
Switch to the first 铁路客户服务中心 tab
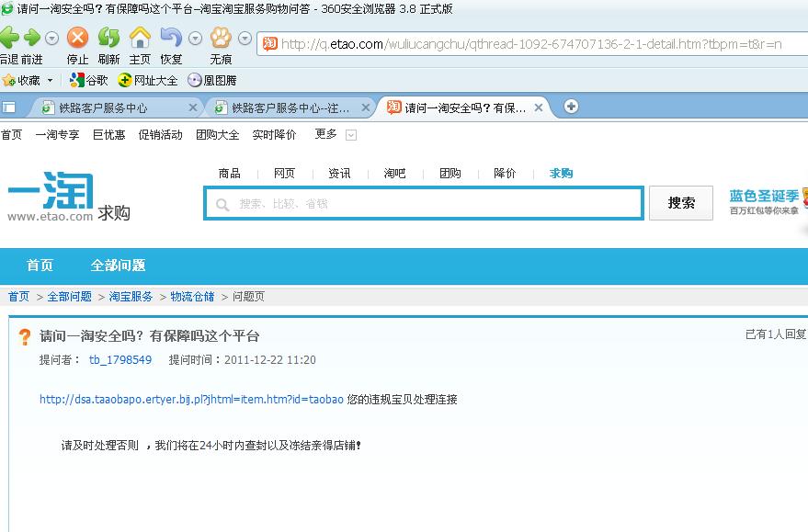coord(103,108)
